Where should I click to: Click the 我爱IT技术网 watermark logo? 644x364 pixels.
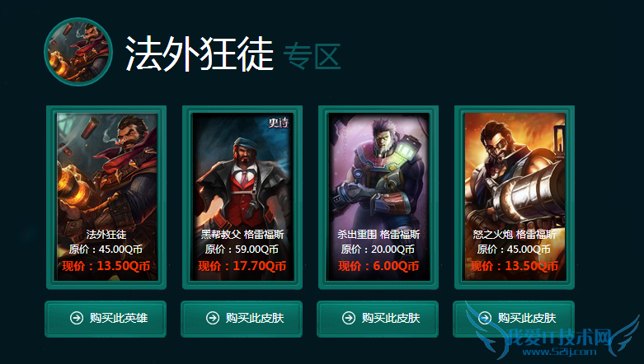tap(552, 334)
